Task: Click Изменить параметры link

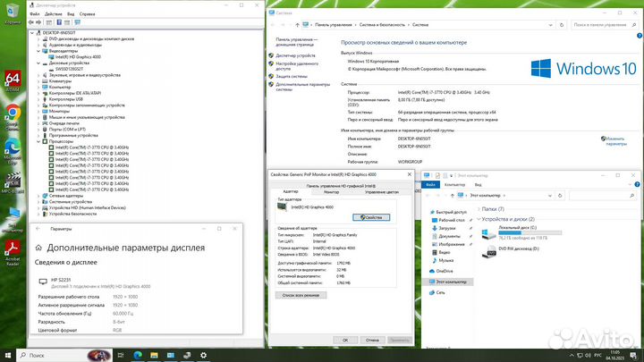Action: pos(616,141)
